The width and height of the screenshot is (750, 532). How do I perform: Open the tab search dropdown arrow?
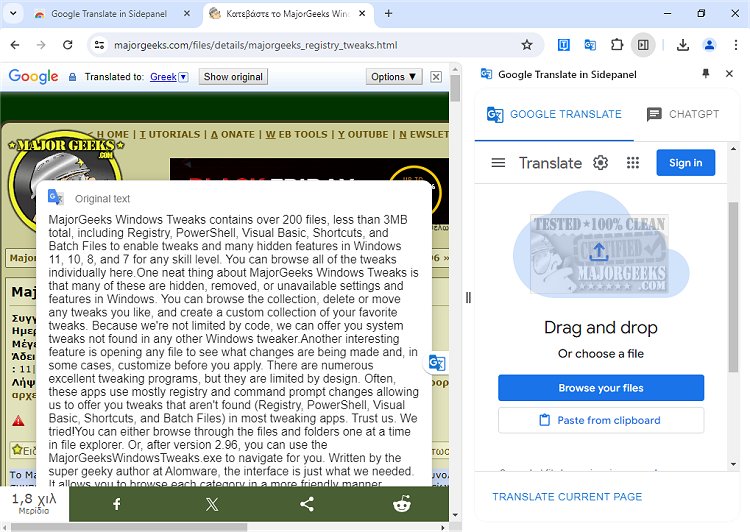(x=13, y=13)
